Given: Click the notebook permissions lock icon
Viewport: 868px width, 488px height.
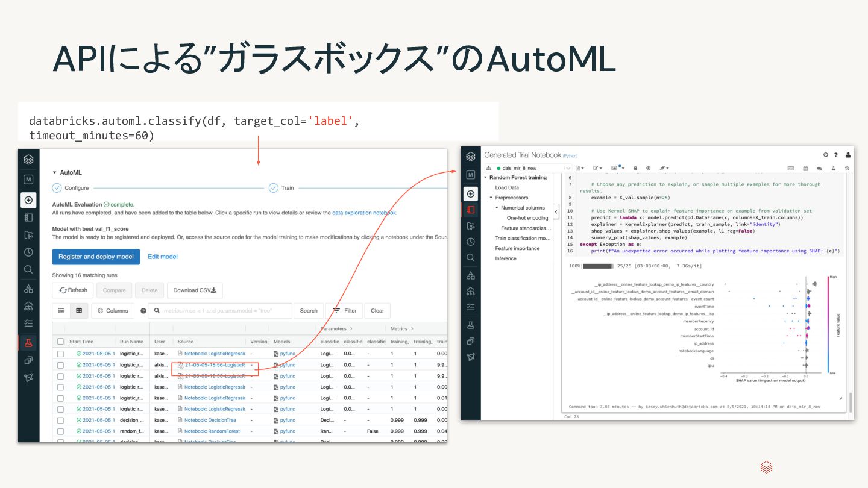Looking at the screenshot, I should click(x=635, y=168).
